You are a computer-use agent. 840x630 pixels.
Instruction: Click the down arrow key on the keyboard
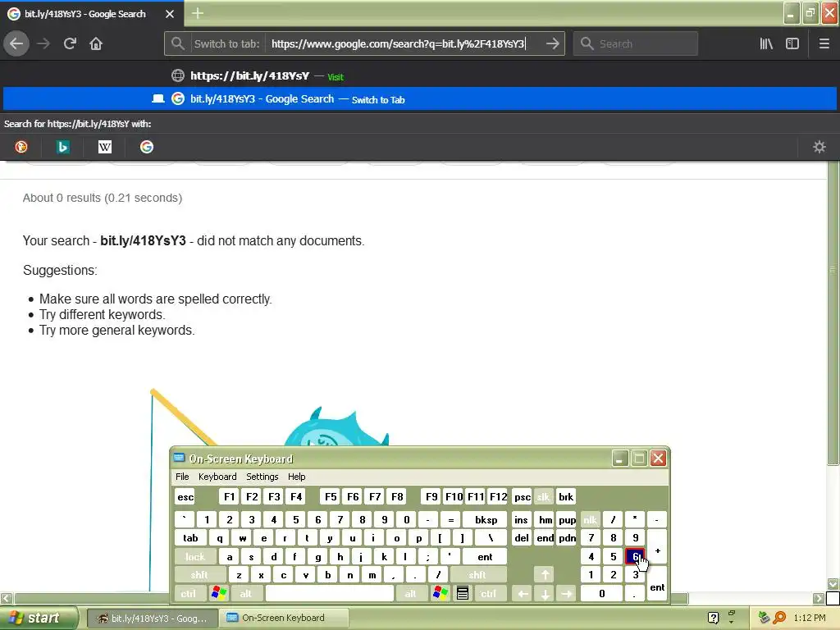[545, 594]
